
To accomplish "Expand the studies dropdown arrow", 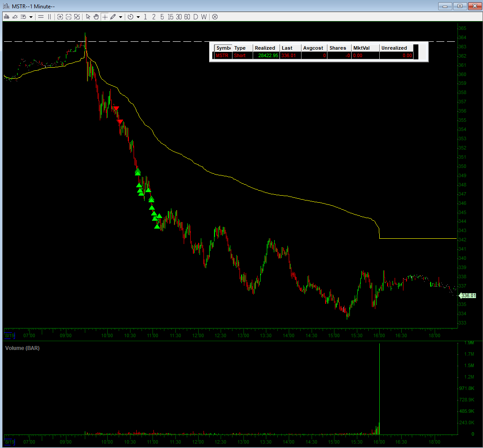I will point(31,17).
